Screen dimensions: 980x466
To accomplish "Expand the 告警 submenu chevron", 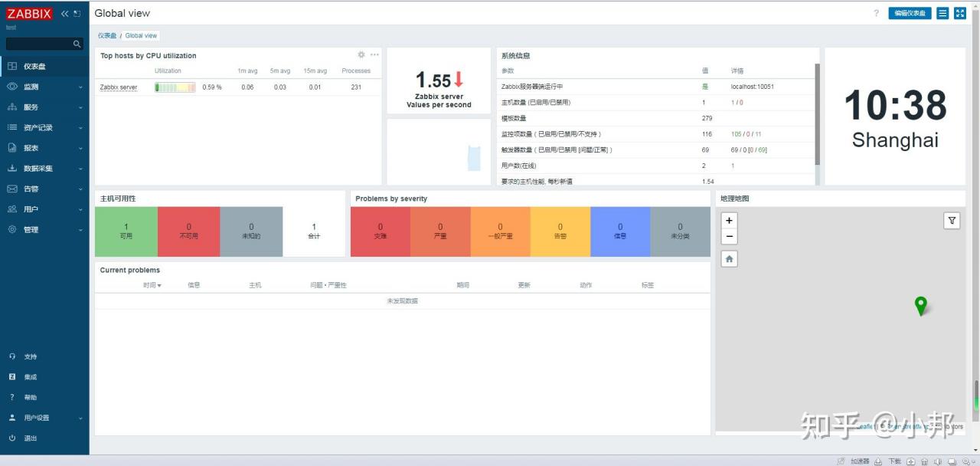I will click(x=80, y=189).
